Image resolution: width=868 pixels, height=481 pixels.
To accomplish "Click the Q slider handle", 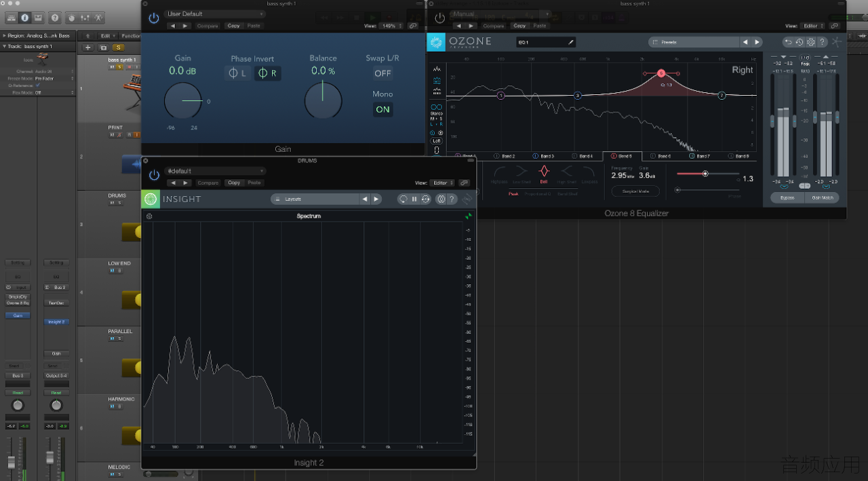I will (705, 174).
